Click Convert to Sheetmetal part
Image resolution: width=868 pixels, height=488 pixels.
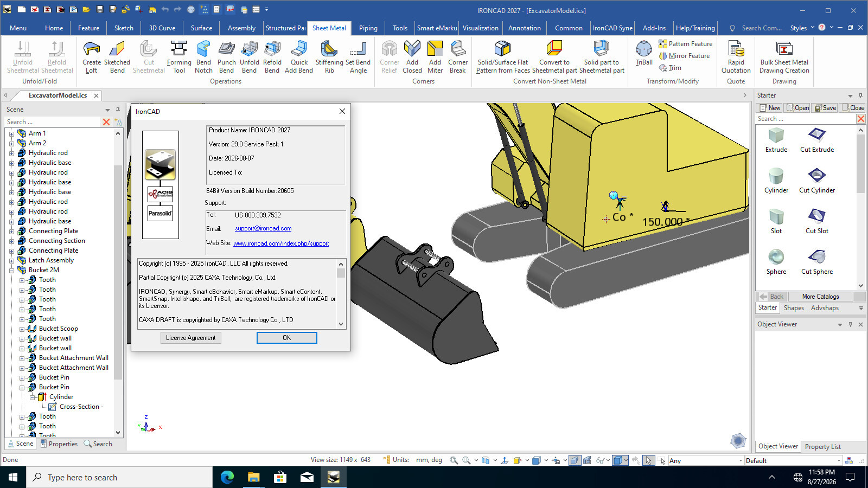(x=554, y=57)
